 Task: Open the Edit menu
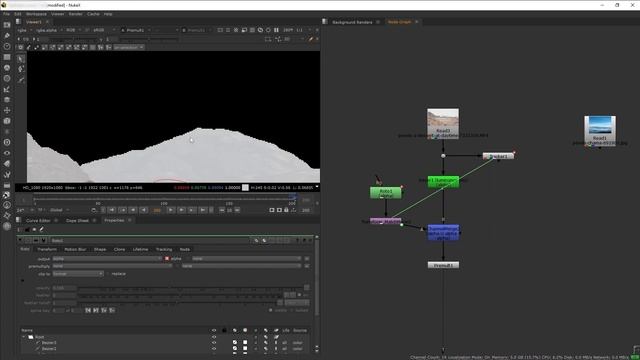click(x=18, y=14)
